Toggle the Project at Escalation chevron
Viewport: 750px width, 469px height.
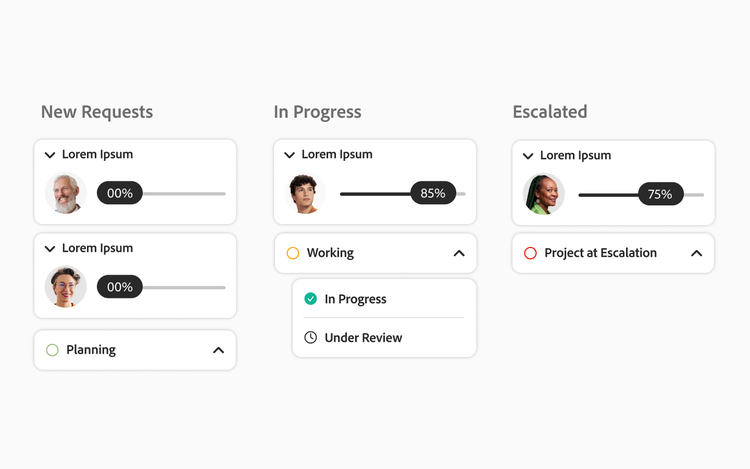tap(697, 254)
